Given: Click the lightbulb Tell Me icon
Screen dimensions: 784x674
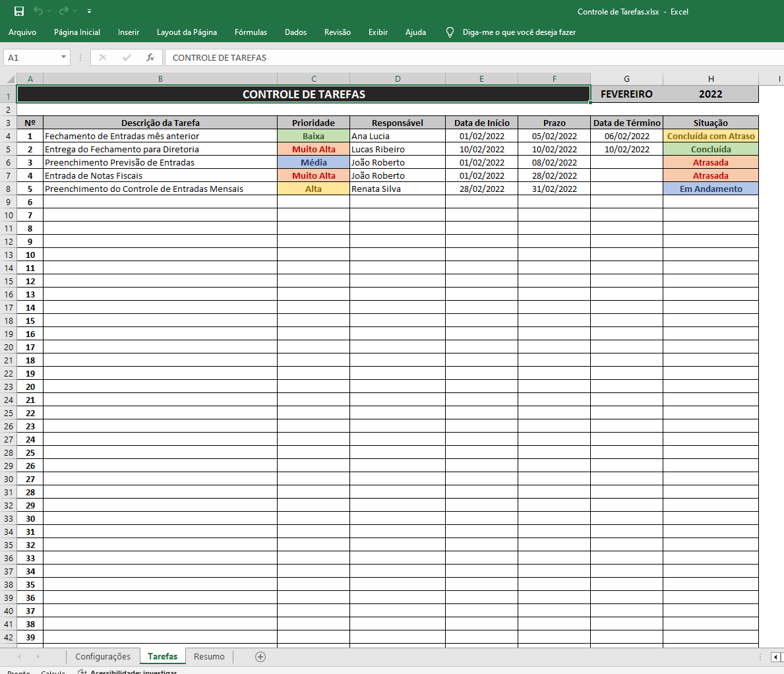Looking at the screenshot, I should pyautogui.click(x=450, y=32).
